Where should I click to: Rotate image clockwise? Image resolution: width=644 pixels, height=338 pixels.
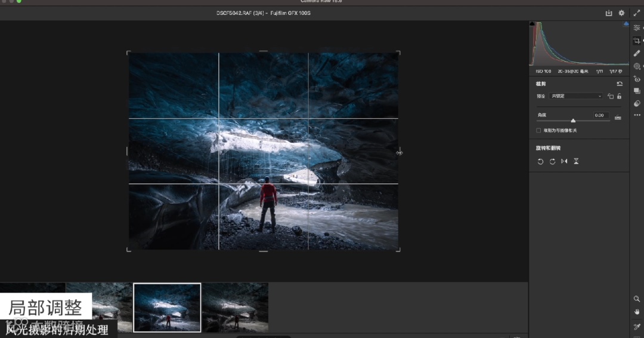(x=552, y=162)
